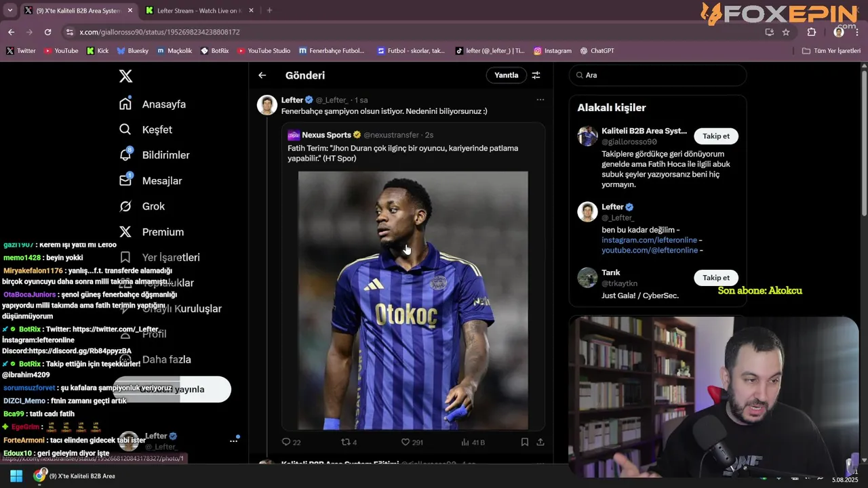Viewport: 868px width, 488px height.
Task: Open Nexus Sports quoted profile
Action: 326,135
